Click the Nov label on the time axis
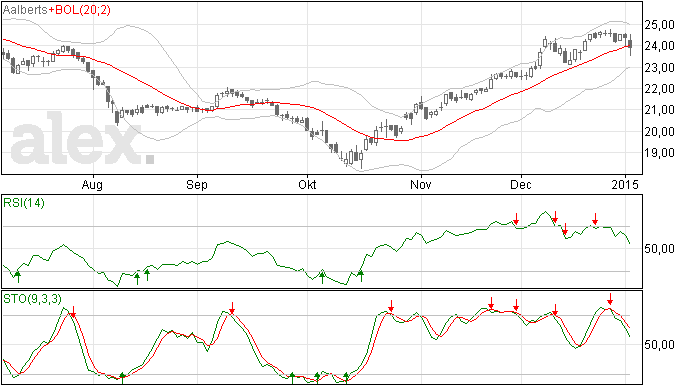This screenshot has width=690, height=387. point(421,184)
